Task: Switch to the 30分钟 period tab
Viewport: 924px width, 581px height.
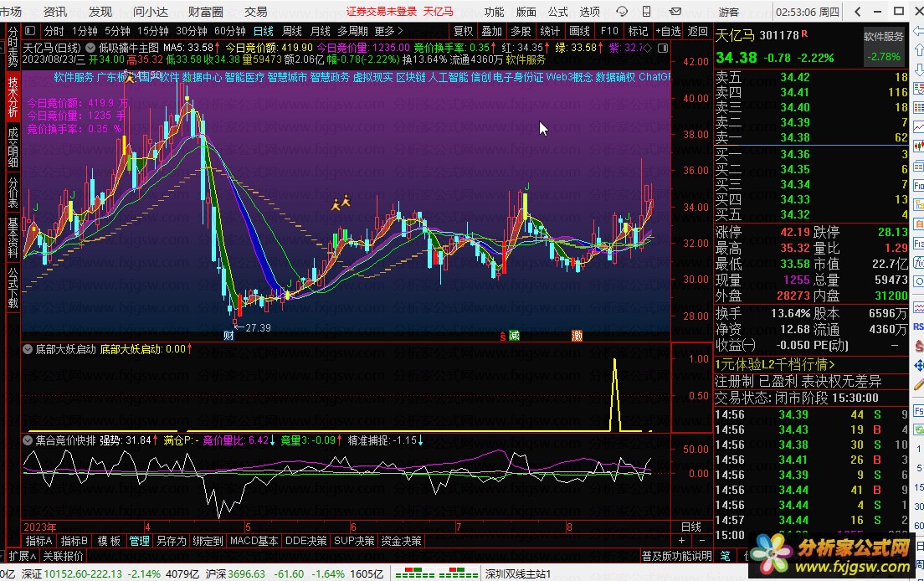Action: (192, 31)
